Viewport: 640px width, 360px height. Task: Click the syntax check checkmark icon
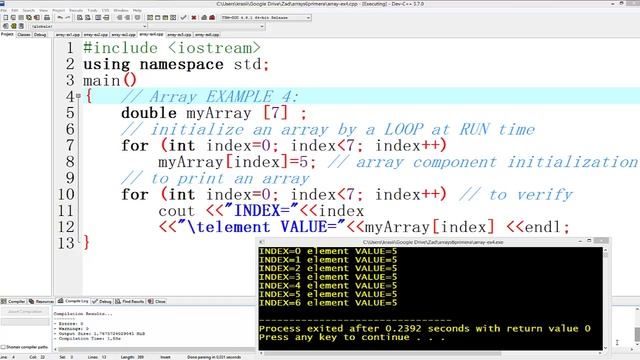(x=183, y=18)
